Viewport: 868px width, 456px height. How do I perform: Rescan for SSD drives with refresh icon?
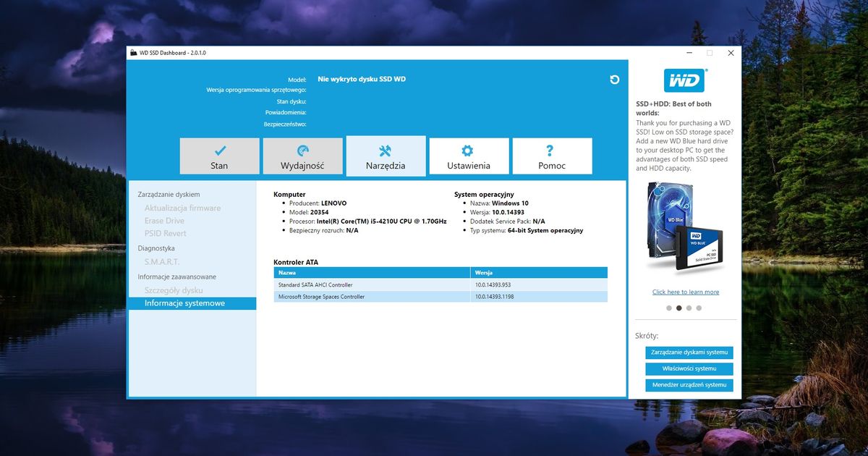[x=614, y=80]
